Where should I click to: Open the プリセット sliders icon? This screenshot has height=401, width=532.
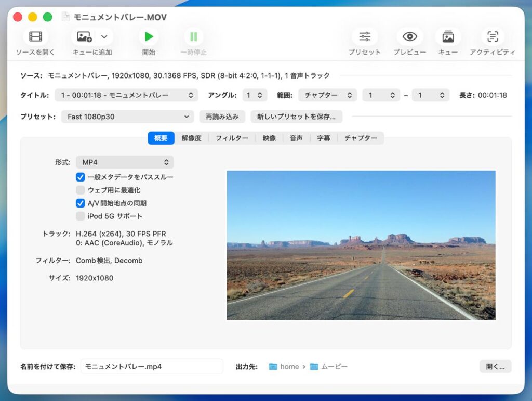click(x=364, y=36)
